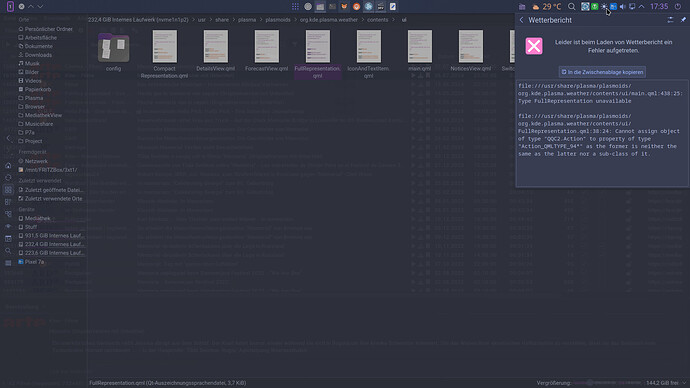Viewport: 690px width, 388px height.
Task: Open the volume speaker tray icon
Action: tap(623, 7)
